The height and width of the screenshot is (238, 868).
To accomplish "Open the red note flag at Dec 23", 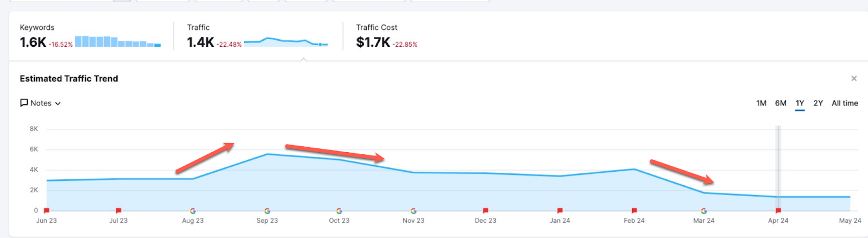I will [x=486, y=210].
